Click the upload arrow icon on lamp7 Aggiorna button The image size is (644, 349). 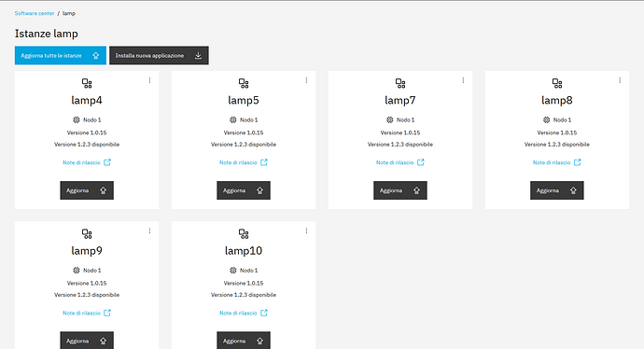pos(416,190)
